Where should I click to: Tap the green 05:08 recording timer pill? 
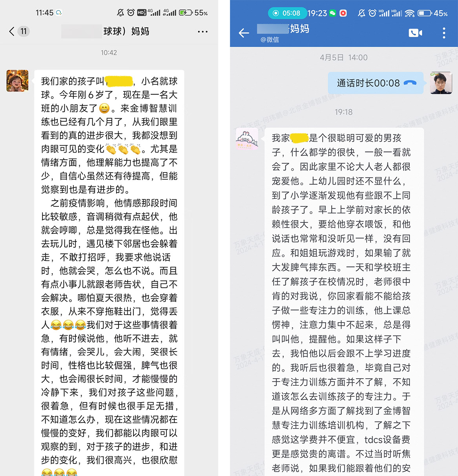(287, 13)
